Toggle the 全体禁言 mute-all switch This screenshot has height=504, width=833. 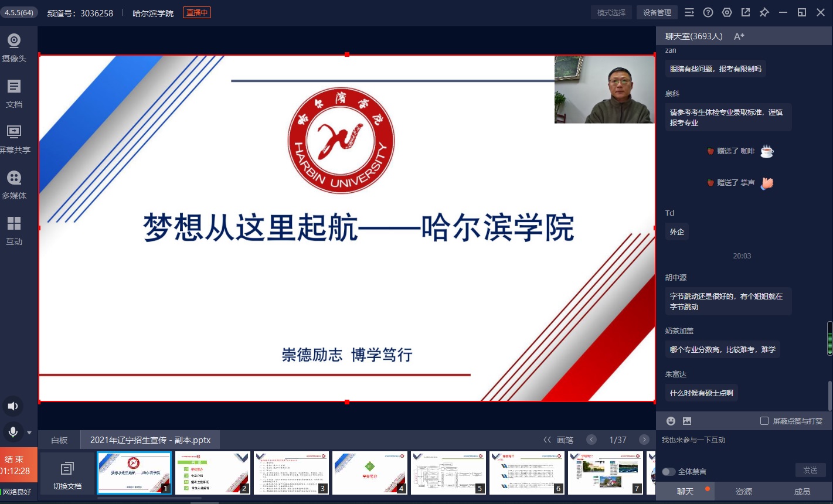pyautogui.click(x=668, y=471)
